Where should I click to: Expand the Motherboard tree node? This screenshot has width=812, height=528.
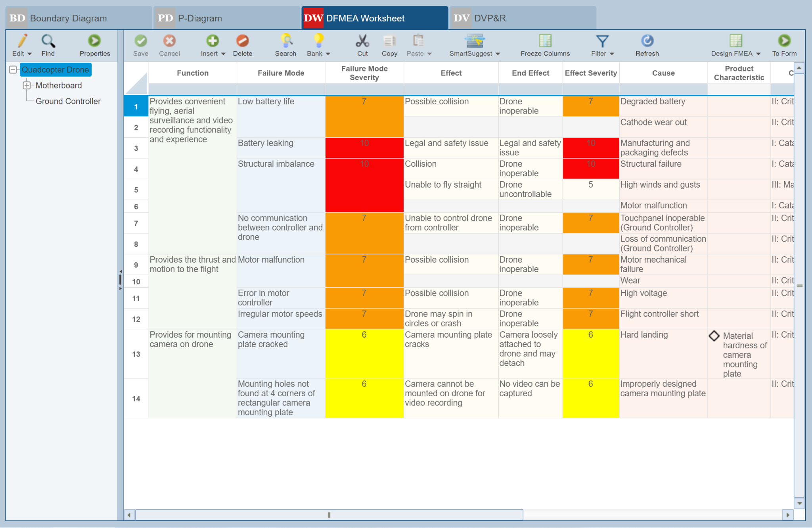click(27, 85)
